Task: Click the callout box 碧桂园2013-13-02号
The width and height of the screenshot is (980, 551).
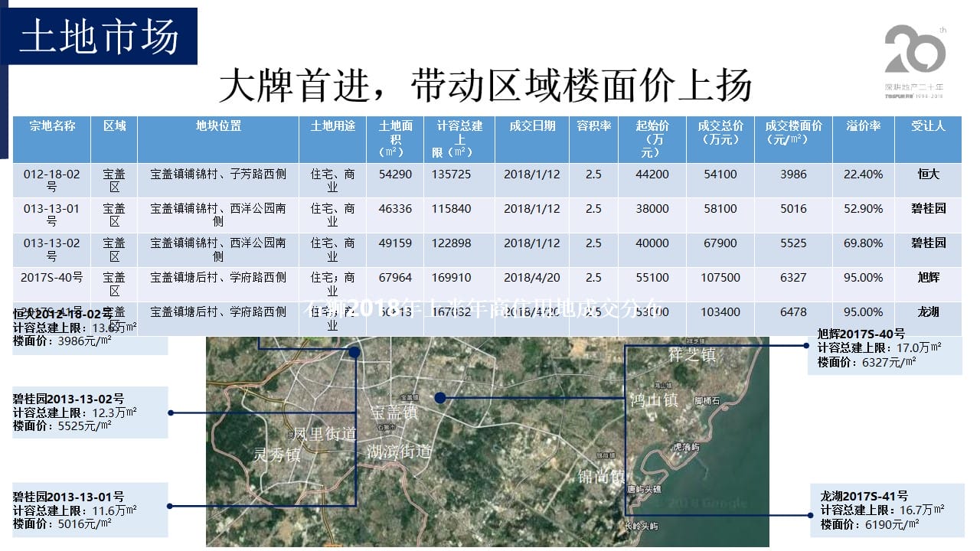Action: pos(90,412)
